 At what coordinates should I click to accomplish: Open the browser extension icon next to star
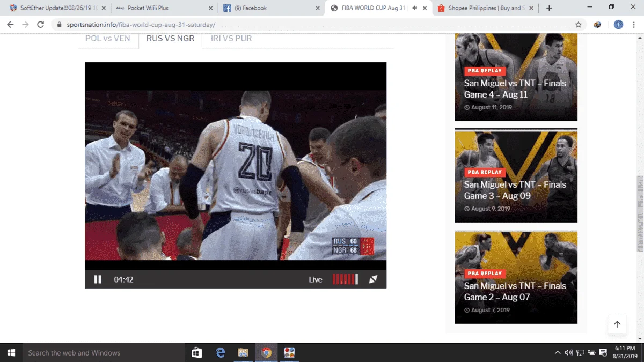point(597,25)
